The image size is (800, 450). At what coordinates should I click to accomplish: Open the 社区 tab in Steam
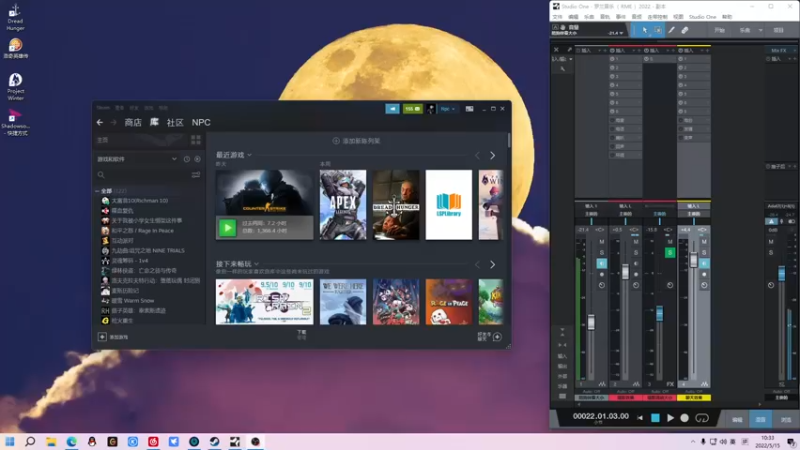pos(175,122)
